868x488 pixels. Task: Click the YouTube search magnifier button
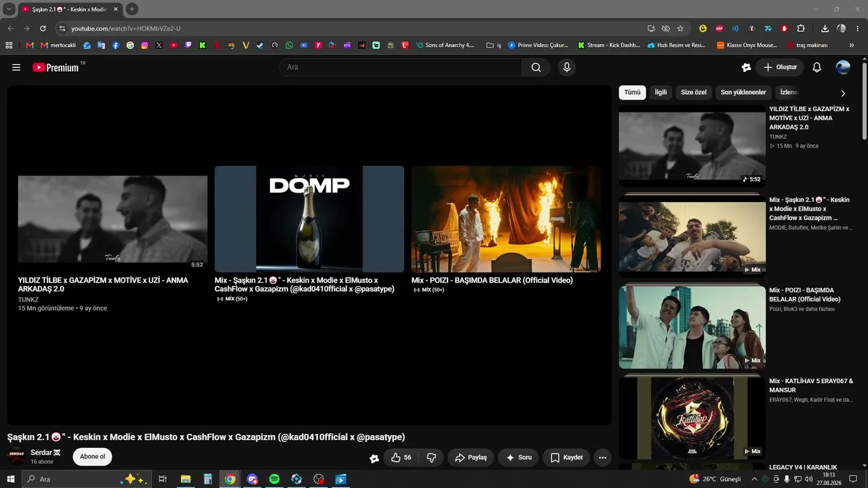(536, 67)
